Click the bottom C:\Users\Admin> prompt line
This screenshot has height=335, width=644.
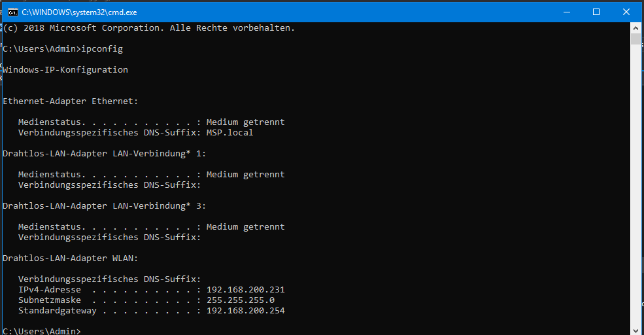(42, 331)
